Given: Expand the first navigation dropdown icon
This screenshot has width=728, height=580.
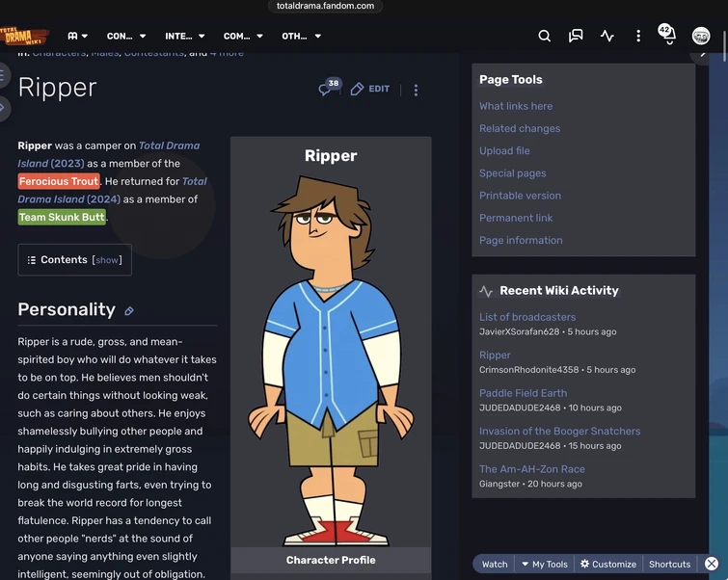Looking at the screenshot, I should tap(77, 36).
